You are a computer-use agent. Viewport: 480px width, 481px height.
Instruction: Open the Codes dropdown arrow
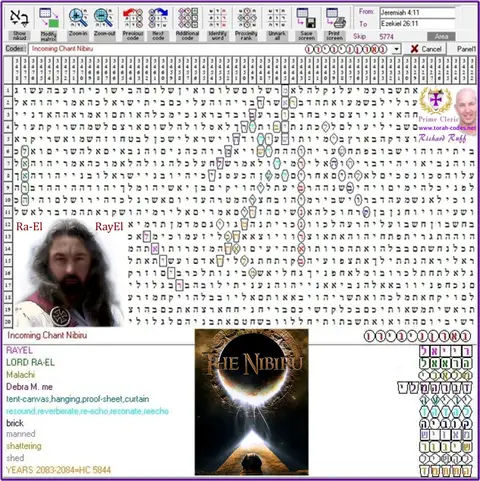(x=396, y=49)
